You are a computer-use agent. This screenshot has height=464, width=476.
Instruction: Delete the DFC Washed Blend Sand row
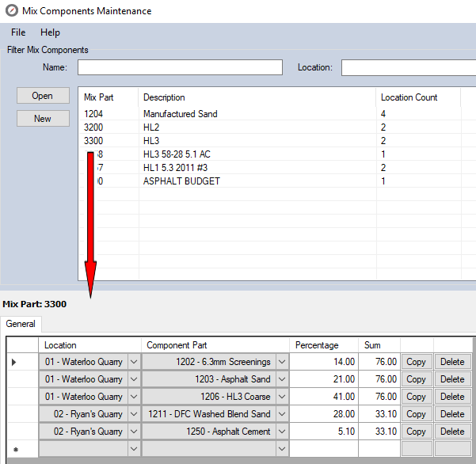click(452, 414)
